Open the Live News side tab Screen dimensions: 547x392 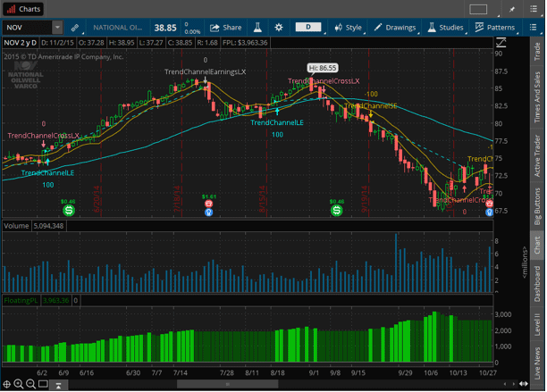[x=537, y=363]
